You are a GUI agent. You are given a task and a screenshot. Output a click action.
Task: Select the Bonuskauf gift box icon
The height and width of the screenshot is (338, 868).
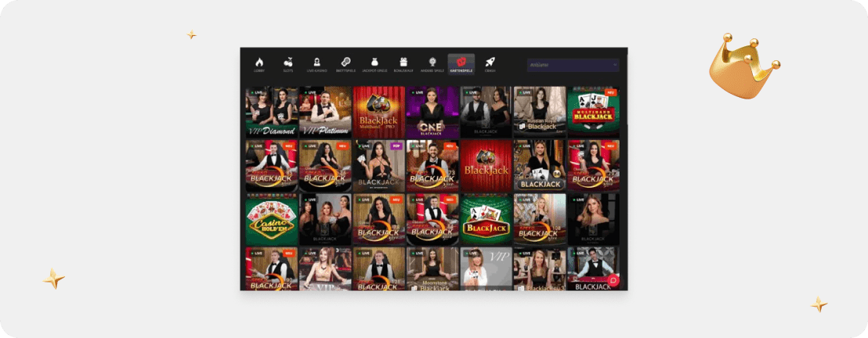point(403,63)
